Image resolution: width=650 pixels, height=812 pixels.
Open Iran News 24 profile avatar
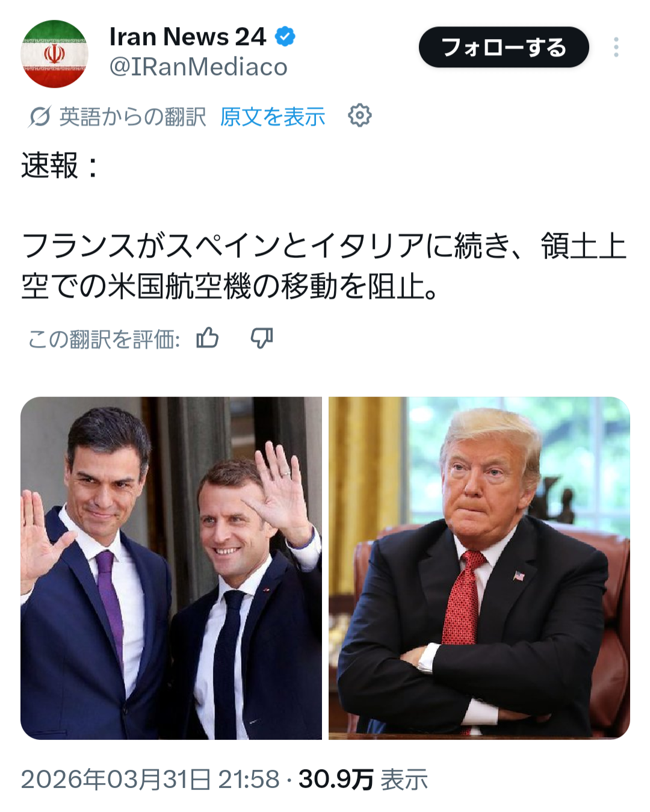(54, 54)
